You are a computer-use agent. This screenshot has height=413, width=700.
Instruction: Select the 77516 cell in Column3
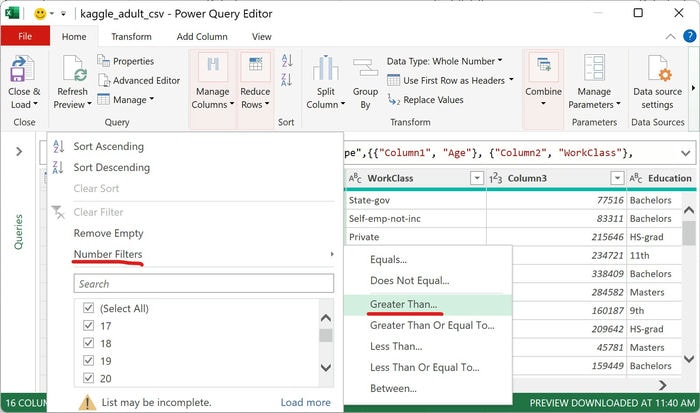click(556, 200)
